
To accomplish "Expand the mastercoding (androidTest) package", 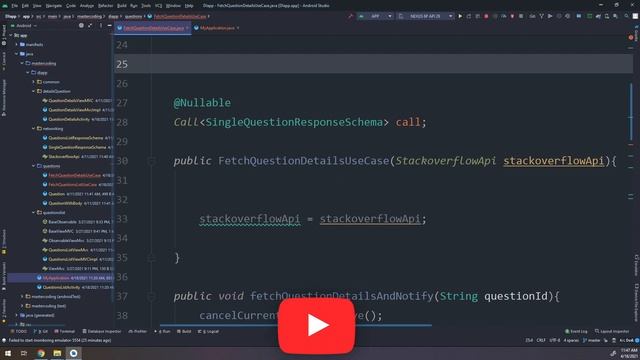I will tap(22, 297).
